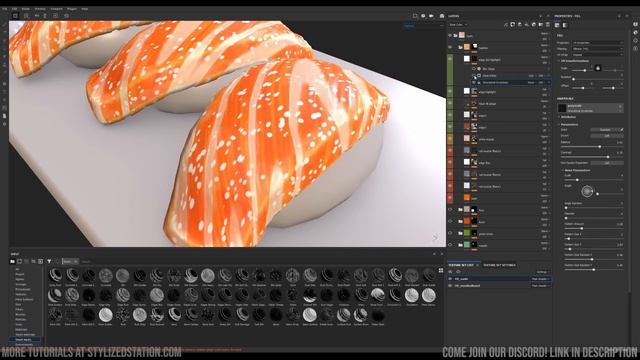Select Smart masks category in Shelf

23,340
